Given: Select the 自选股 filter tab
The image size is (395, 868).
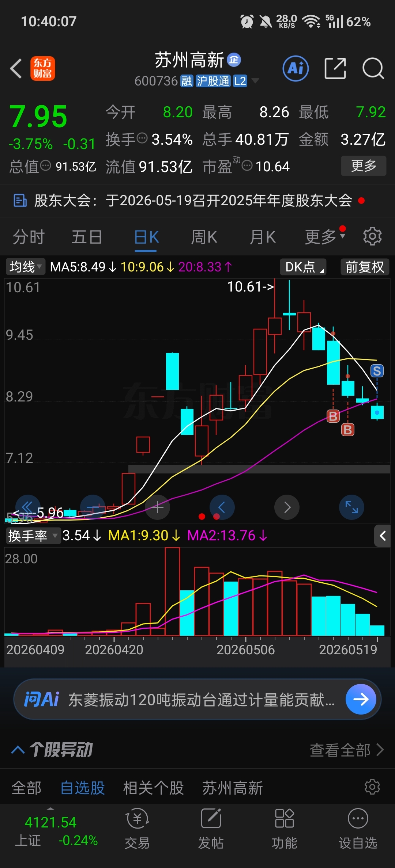Looking at the screenshot, I should pyautogui.click(x=83, y=787).
